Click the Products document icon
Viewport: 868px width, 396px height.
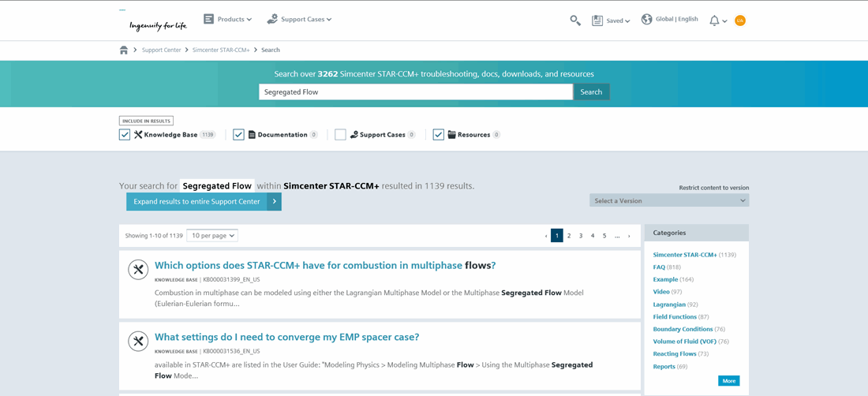click(208, 20)
